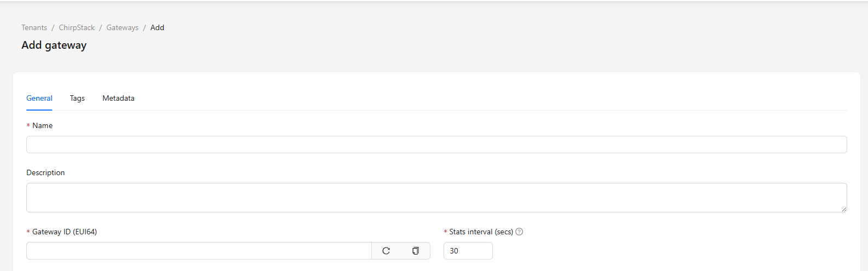
Task: Click the Stats interval (secs) label
Action: pyautogui.click(x=481, y=232)
